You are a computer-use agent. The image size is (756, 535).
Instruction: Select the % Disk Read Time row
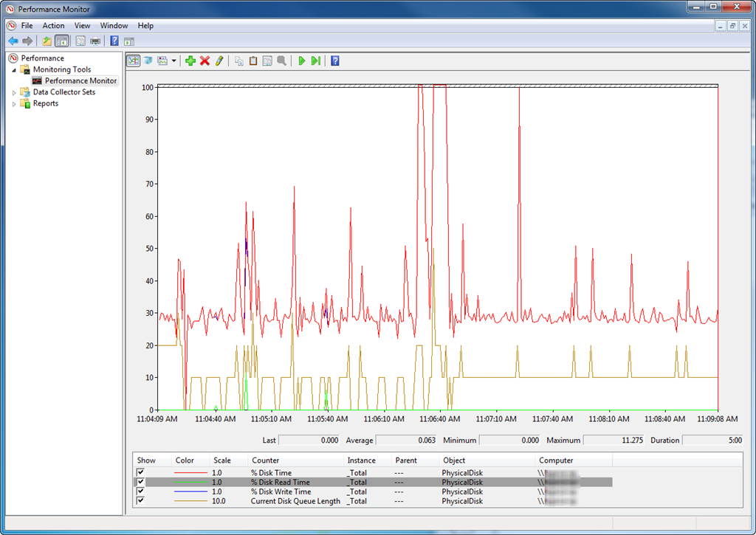[281, 482]
